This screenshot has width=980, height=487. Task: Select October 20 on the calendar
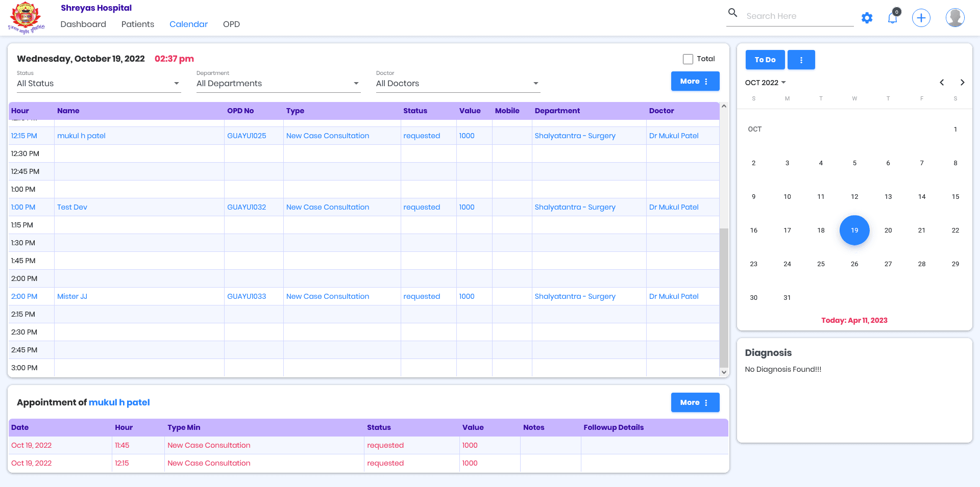pos(888,230)
